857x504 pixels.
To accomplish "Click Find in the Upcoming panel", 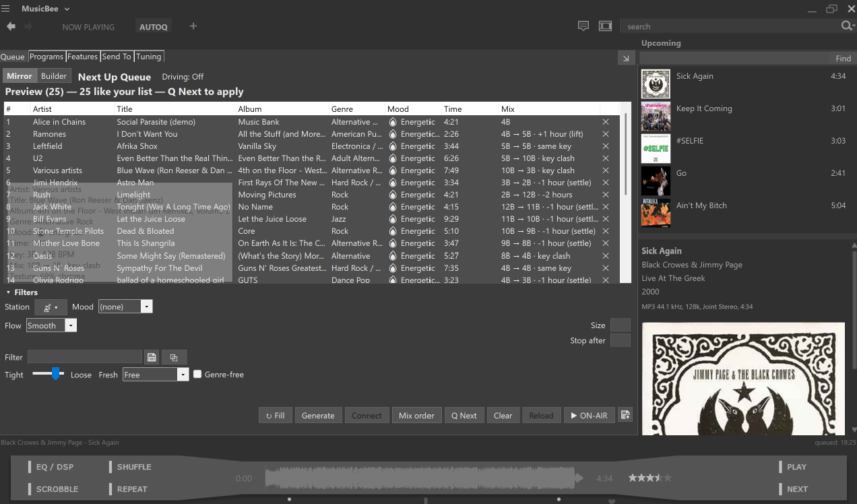I will click(843, 59).
